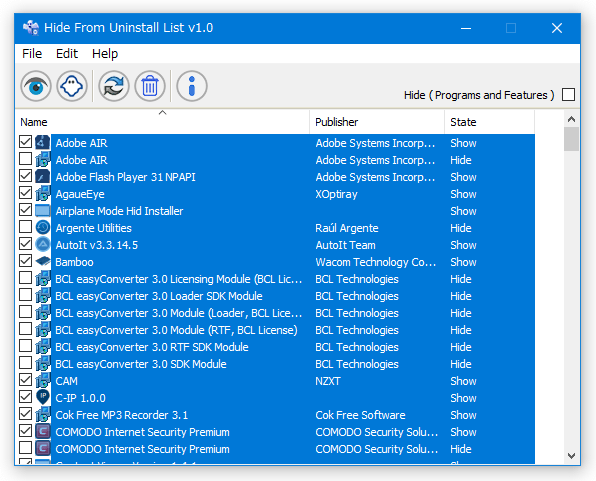Click the Argente Utilities clock icon

tap(43, 227)
